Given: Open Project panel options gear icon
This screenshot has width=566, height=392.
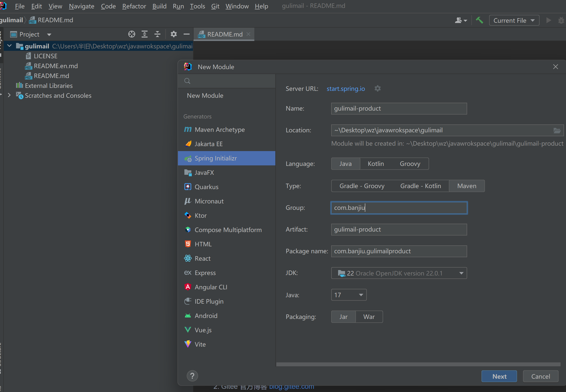Looking at the screenshot, I should 174,34.
